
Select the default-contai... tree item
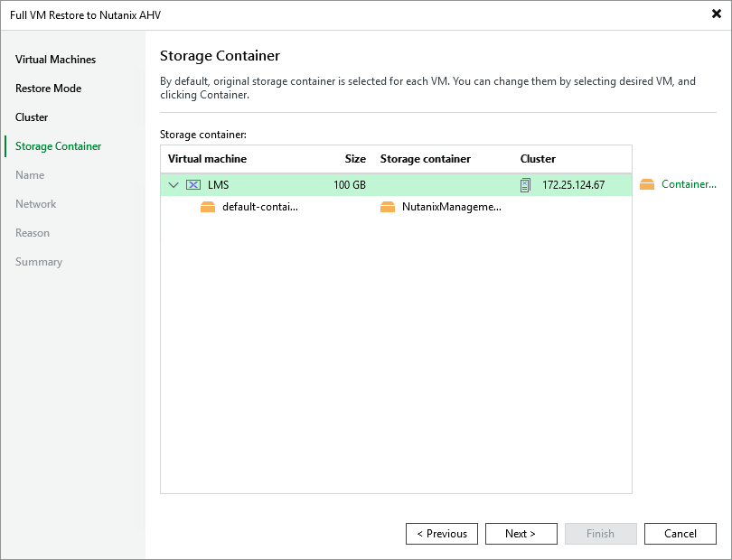(259, 207)
